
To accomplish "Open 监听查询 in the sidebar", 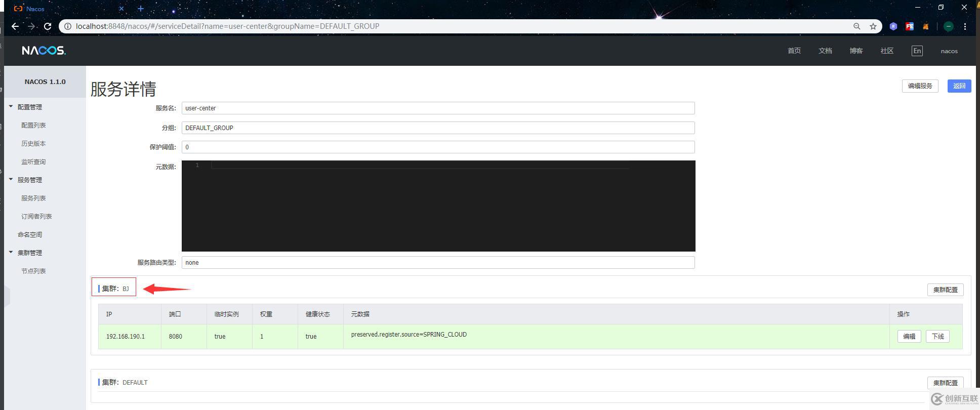I will coord(33,161).
